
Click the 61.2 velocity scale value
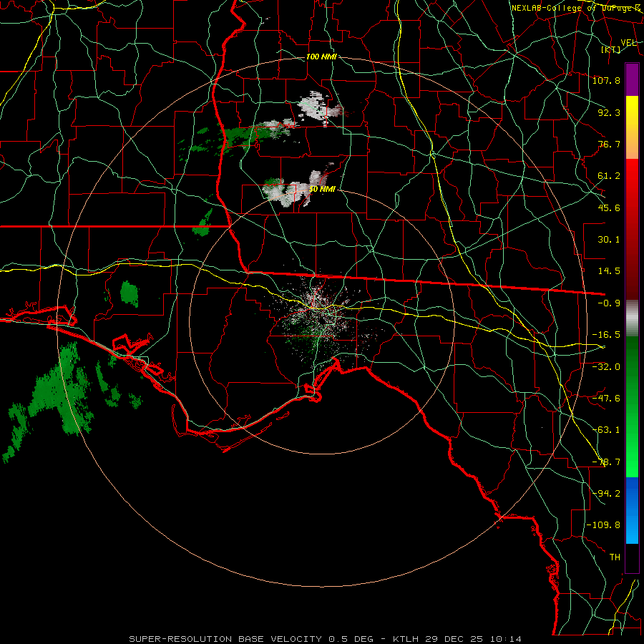609,176
